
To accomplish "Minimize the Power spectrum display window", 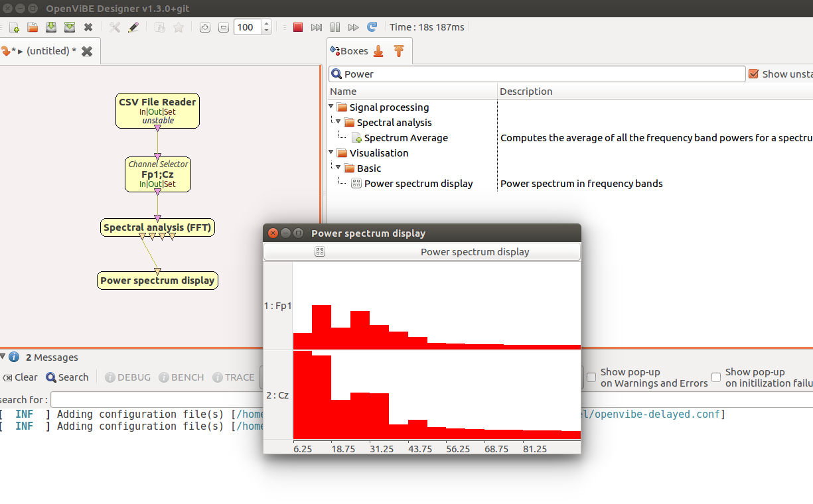I will pyautogui.click(x=285, y=233).
